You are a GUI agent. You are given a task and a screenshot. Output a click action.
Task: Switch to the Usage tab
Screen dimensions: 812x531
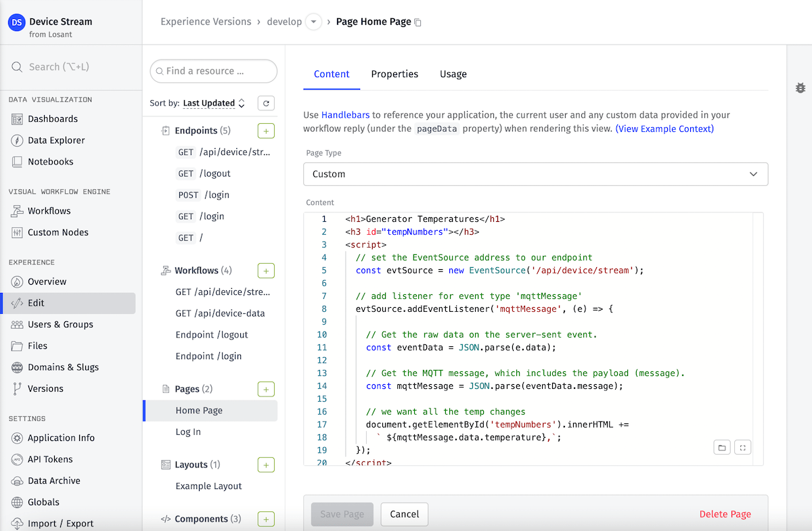[x=453, y=74]
